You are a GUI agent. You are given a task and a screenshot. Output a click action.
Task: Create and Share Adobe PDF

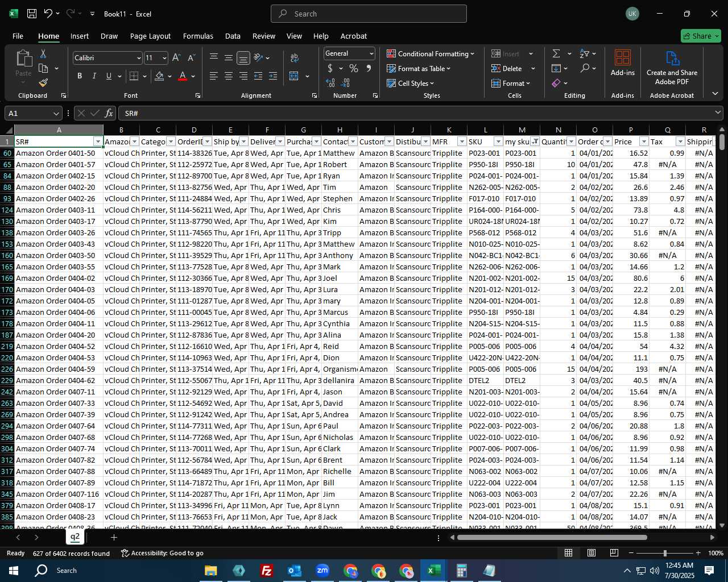click(672, 68)
